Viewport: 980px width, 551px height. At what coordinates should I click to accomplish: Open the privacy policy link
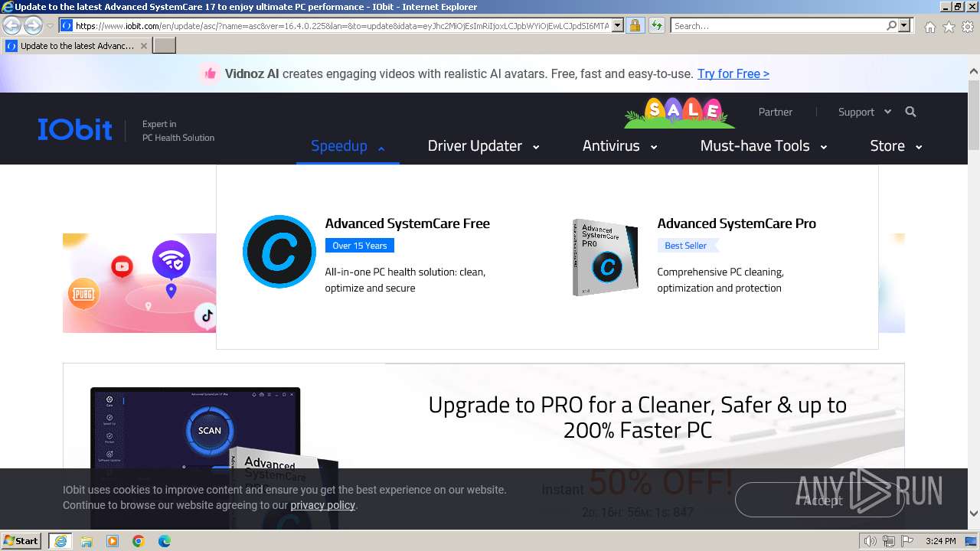[x=322, y=505]
